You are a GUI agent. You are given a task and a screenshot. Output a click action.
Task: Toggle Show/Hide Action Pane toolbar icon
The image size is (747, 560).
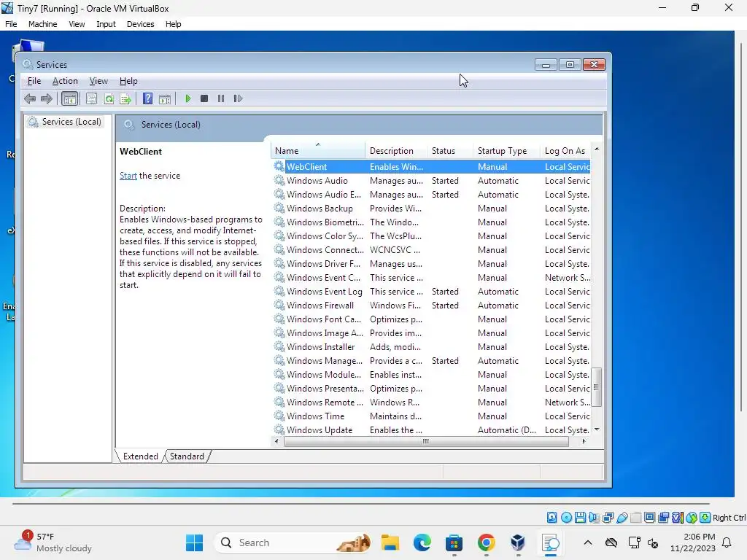tap(165, 98)
